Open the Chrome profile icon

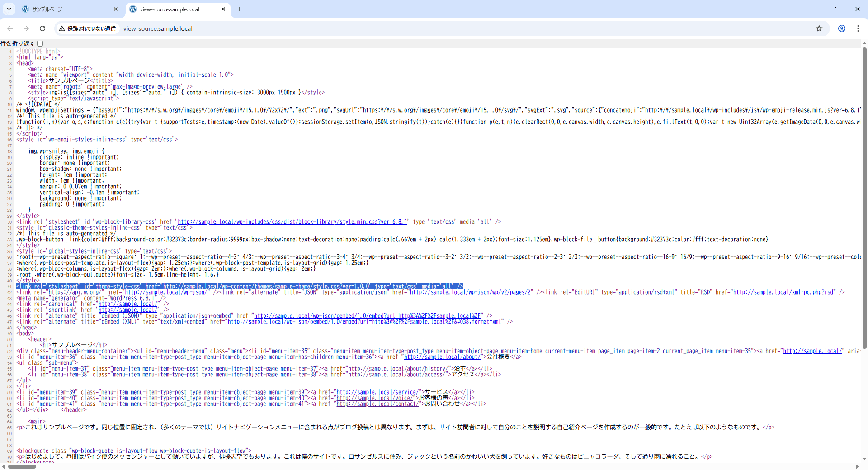point(842,28)
